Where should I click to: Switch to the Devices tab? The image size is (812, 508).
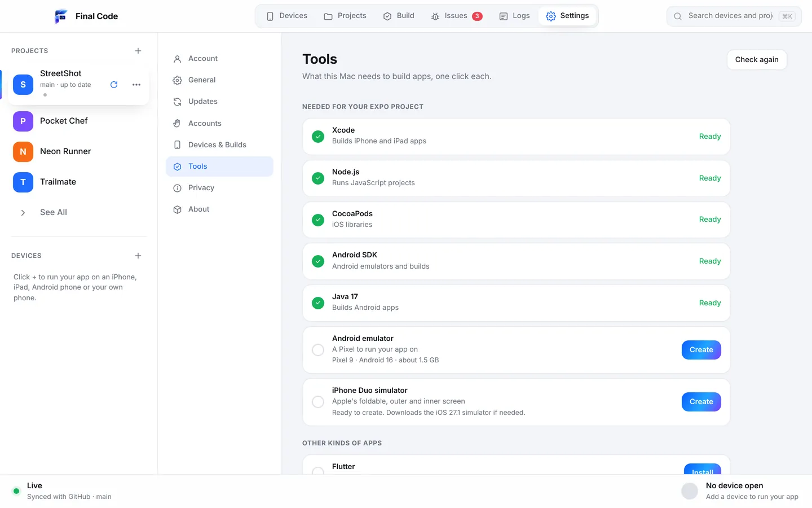pyautogui.click(x=287, y=16)
